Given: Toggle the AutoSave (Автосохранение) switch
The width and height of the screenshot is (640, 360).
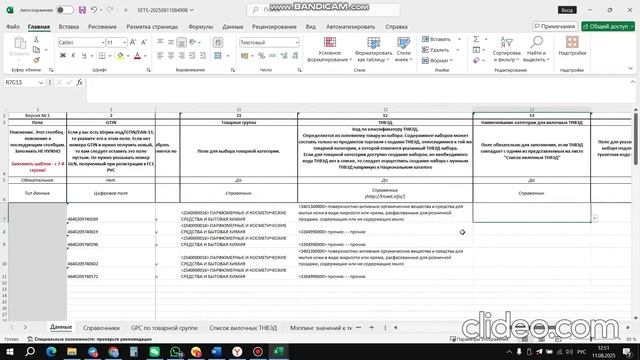Looking at the screenshot, I should click(65, 10).
